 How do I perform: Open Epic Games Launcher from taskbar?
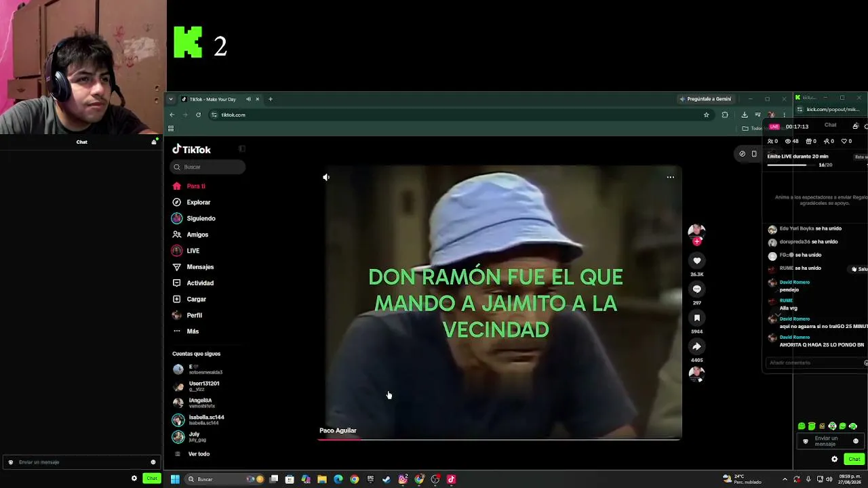coord(370,479)
